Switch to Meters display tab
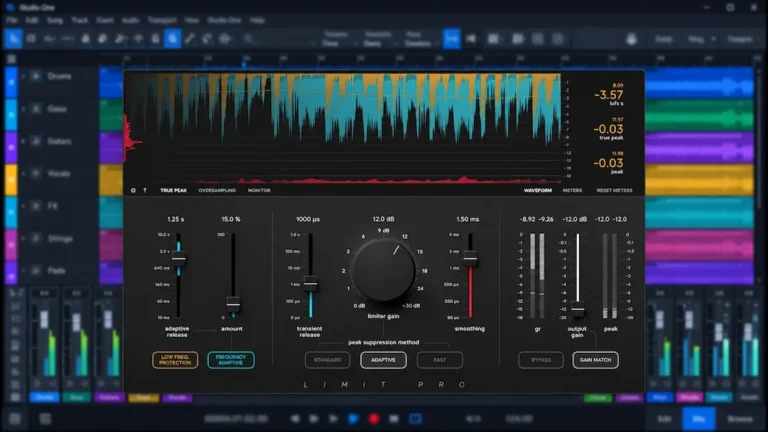The height and width of the screenshot is (432, 768). pos(572,191)
